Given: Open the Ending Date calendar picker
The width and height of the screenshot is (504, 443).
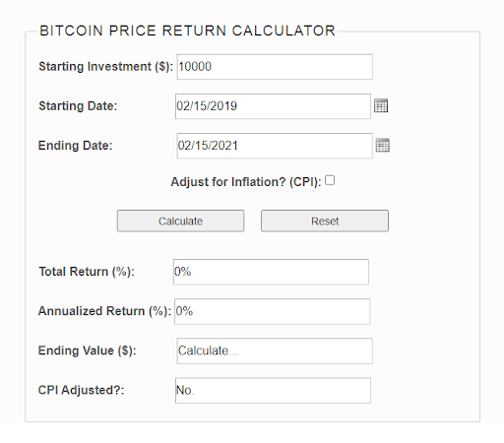Looking at the screenshot, I should click(x=383, y=146).
